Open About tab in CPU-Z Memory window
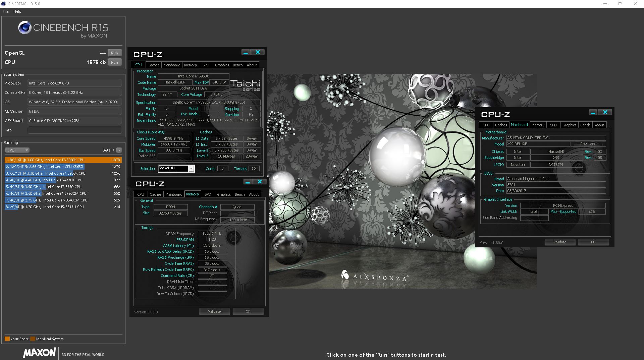The height and width of the screenshot is (360, 644). (x=254, y=194)
